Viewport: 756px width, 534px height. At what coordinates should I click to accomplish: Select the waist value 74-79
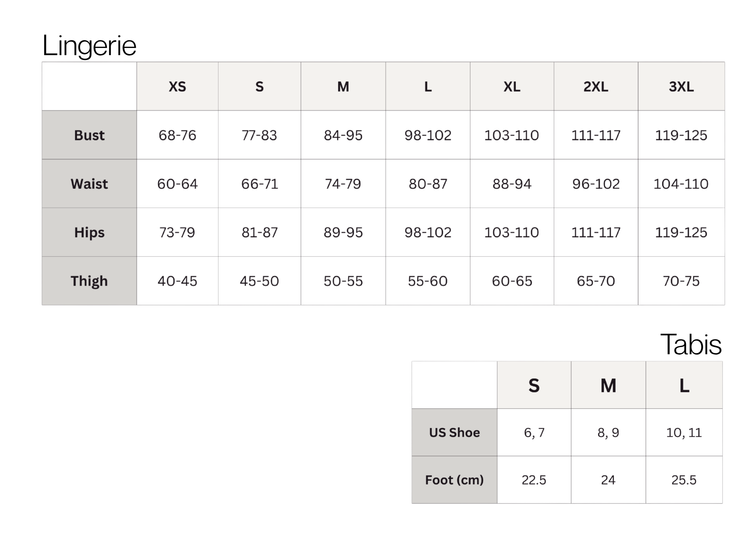(343, 184)
